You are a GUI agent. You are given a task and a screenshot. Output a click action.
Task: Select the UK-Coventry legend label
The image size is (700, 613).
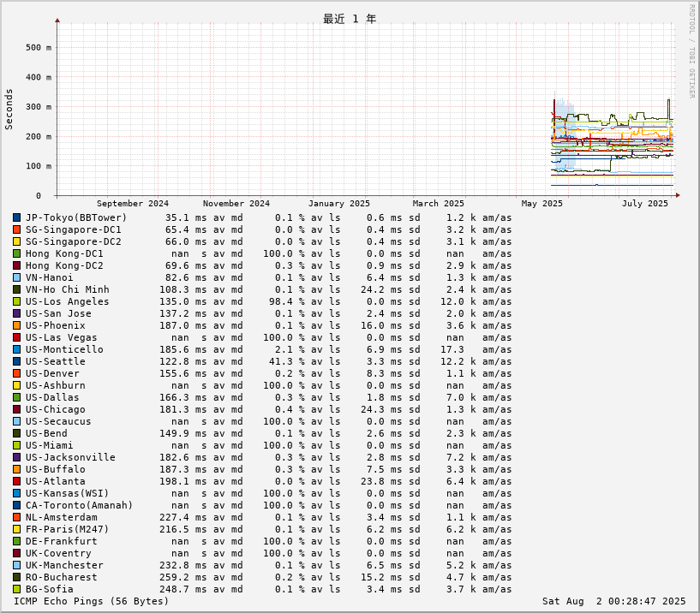click(58, 554)
